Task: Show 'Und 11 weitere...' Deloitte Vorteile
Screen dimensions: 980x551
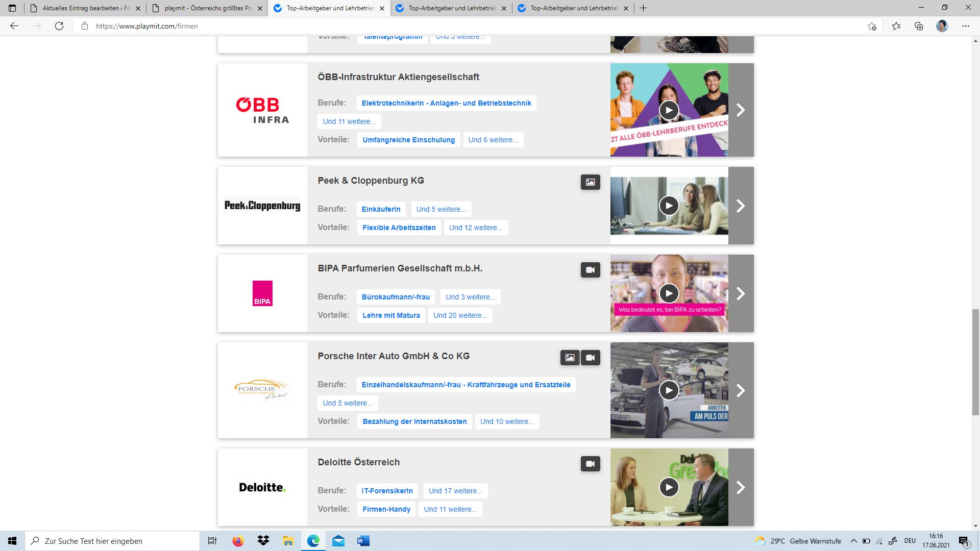Action: (x=450, y=509)
